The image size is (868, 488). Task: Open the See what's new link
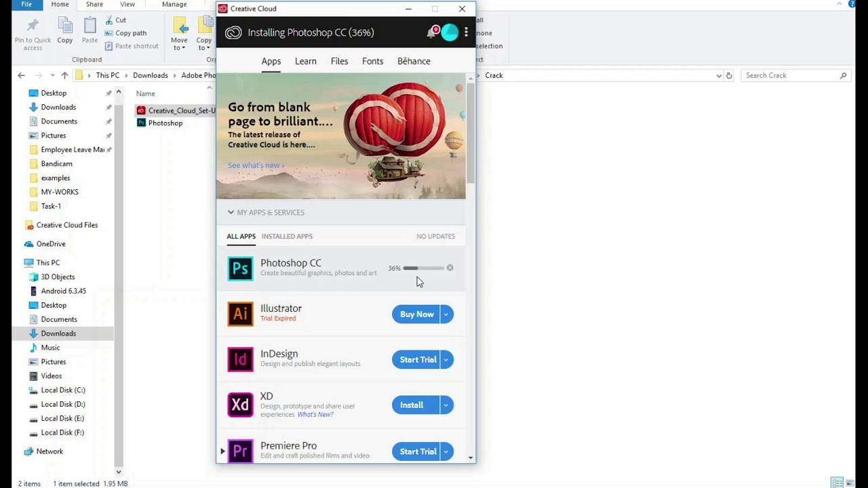tap(256, 165)
